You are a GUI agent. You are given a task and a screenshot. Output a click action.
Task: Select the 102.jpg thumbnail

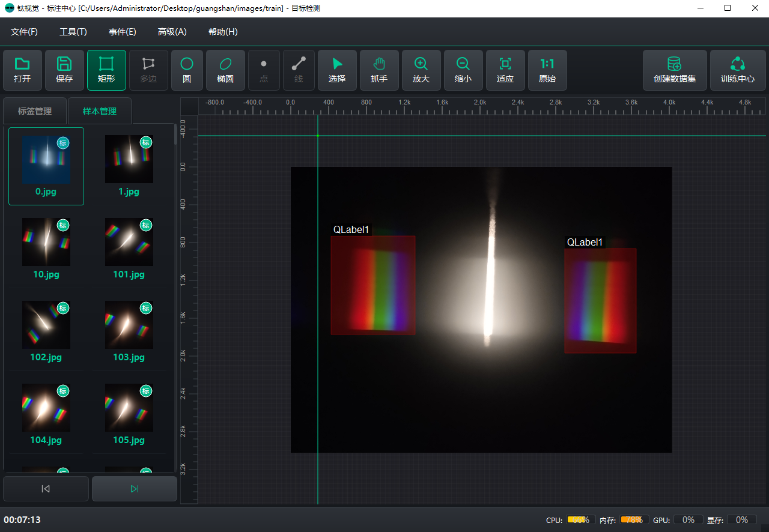[46, 325]
